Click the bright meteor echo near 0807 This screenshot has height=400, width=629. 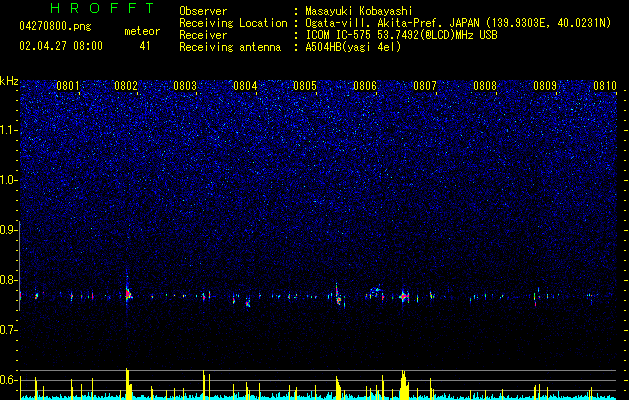coord(404,296)
